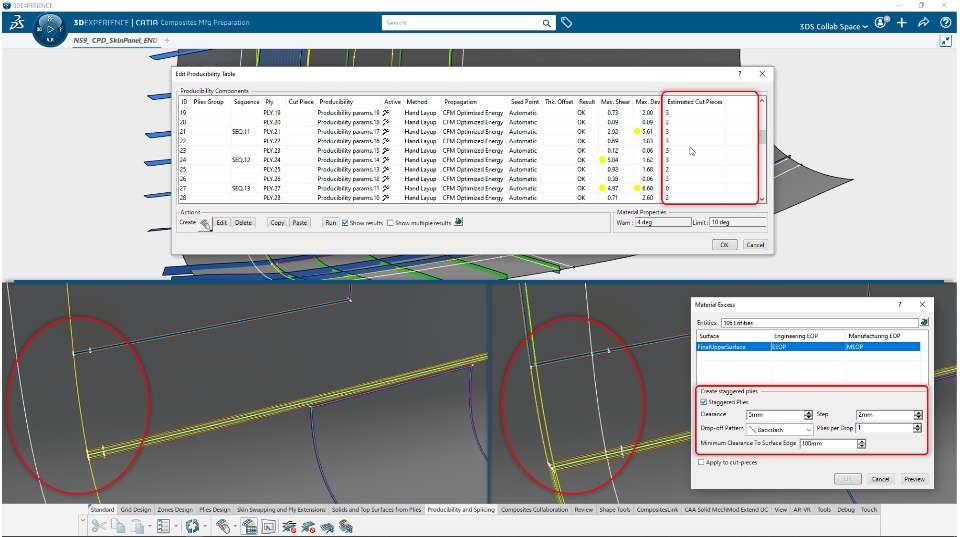
Task: Open the Drop-off Pattern Backslash dropdown
Action: pyautogui.click(x=779, y=429)
